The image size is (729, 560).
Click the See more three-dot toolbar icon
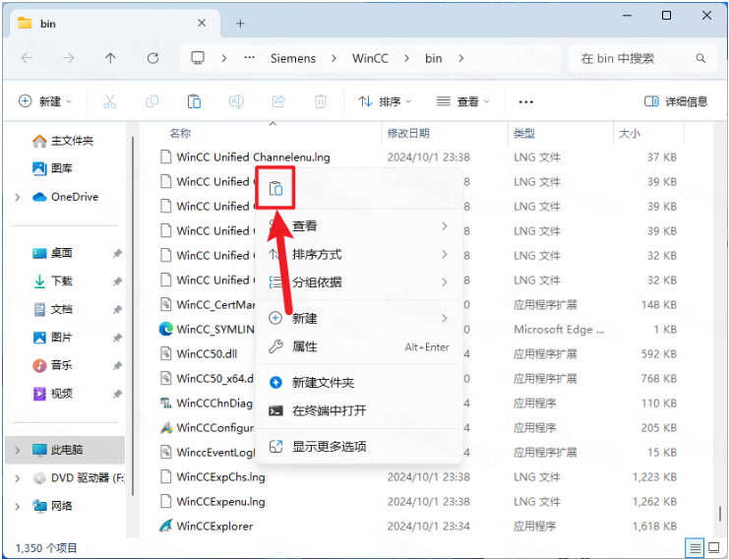point(525,101)
